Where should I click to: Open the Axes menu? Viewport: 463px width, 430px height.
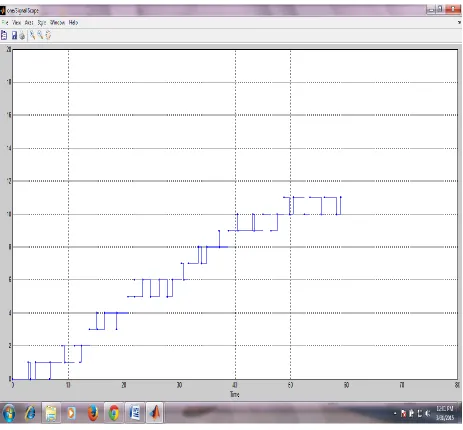[29, 23]
